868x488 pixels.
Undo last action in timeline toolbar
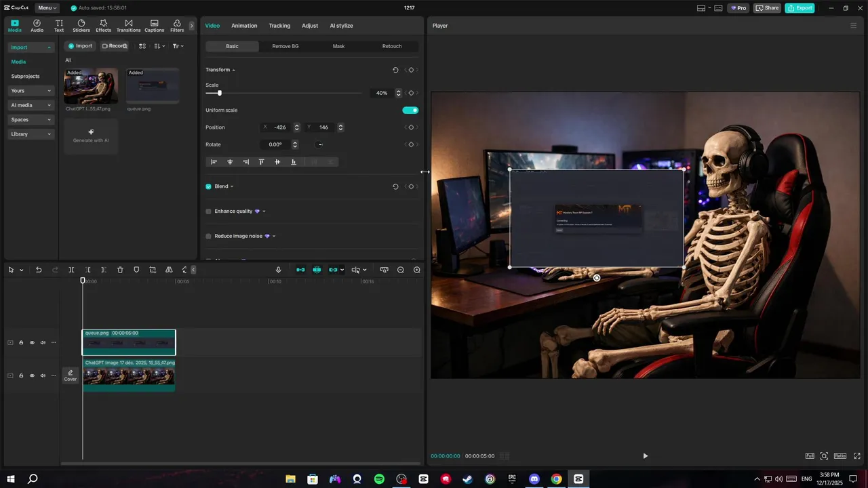point(39,270)
